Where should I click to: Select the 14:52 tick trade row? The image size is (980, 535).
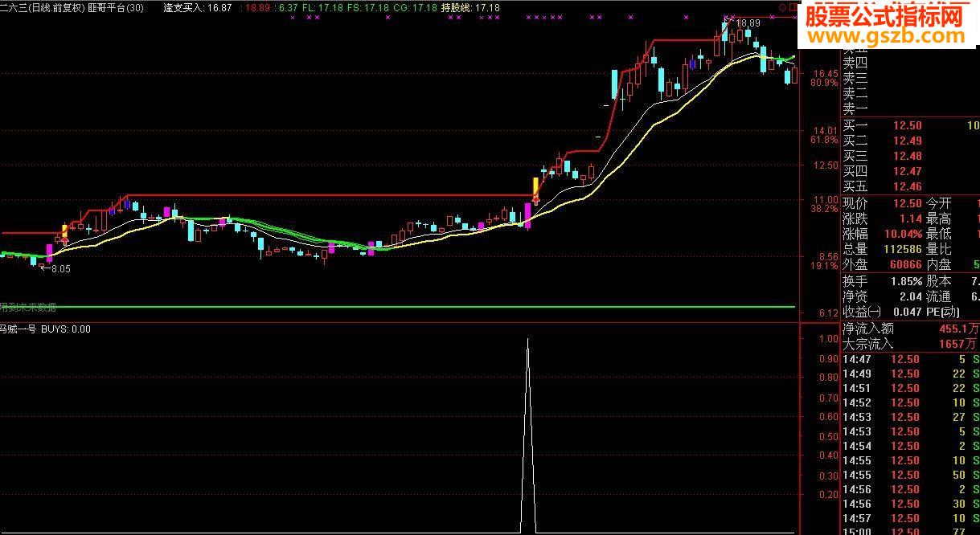click(910, 402)
